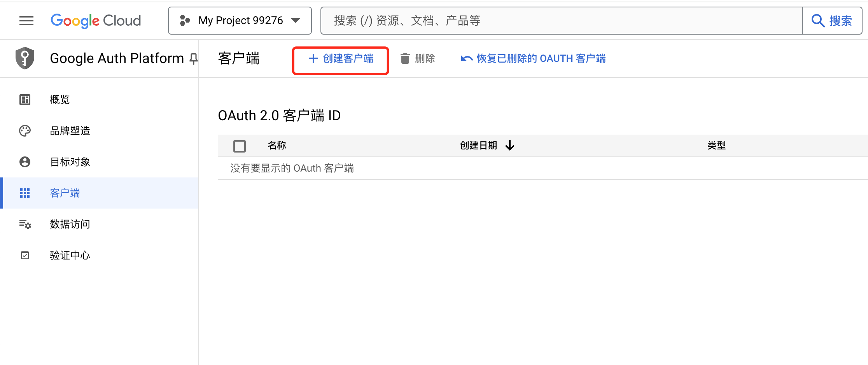Open 验证中心 in the sidebar

(100, 255)
